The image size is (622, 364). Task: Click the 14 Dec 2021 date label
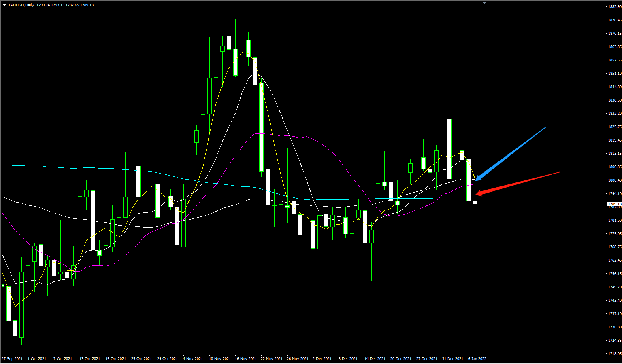click(x=375, y=359)
